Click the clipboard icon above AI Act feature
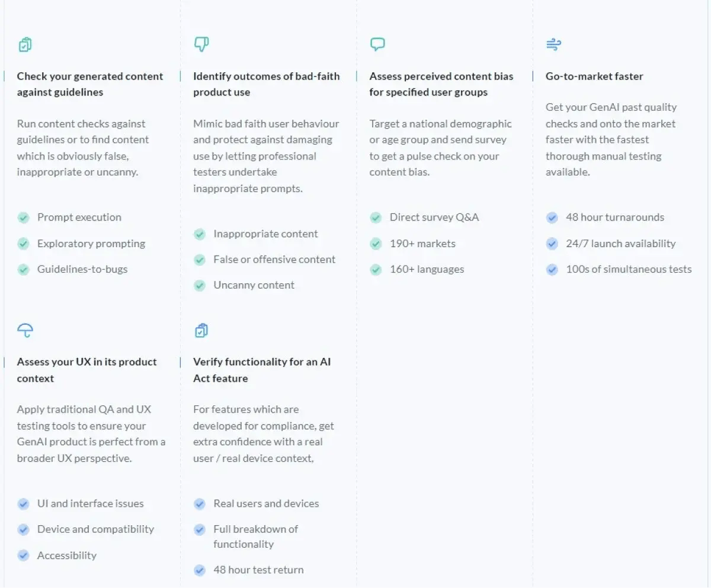This screenshot has width=711, height=588. [x=201, y=330]
